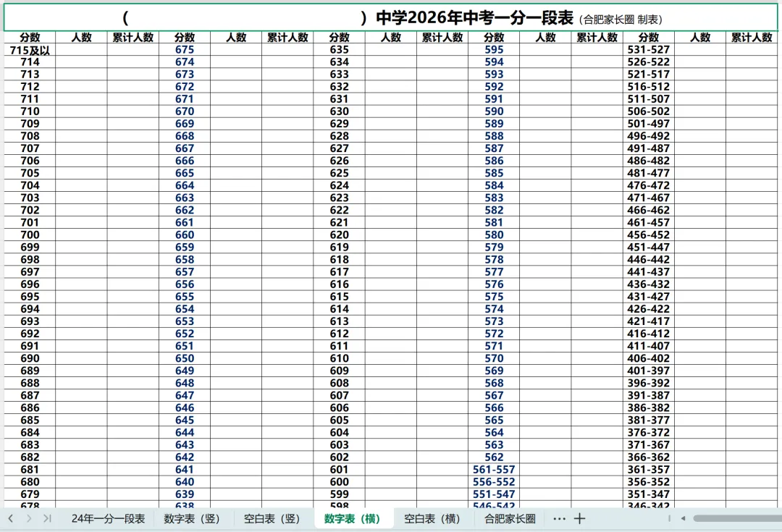Select score cell 681
This screenshot has width=782, height=532.
pos(30,469)
